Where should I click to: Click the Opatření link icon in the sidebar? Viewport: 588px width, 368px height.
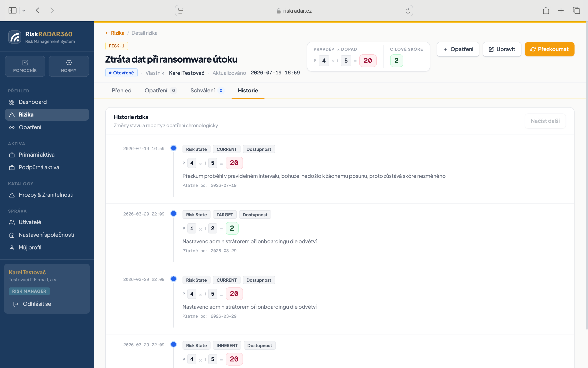(x=12, y=128)
